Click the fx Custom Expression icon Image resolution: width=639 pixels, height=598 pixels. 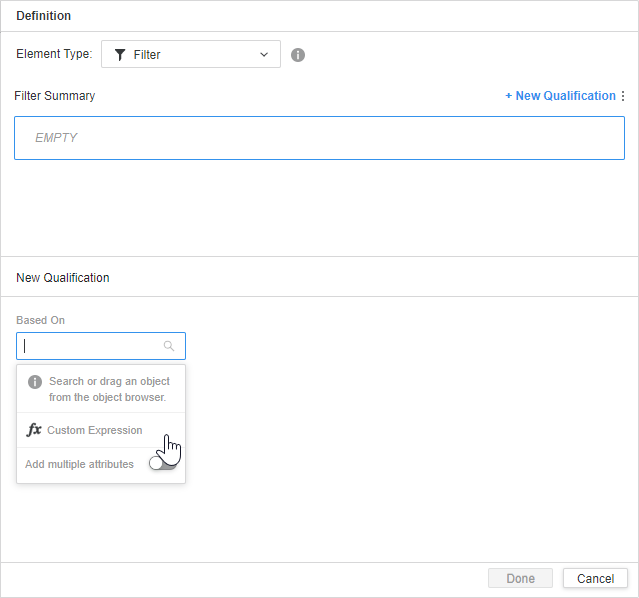point(34,430)
